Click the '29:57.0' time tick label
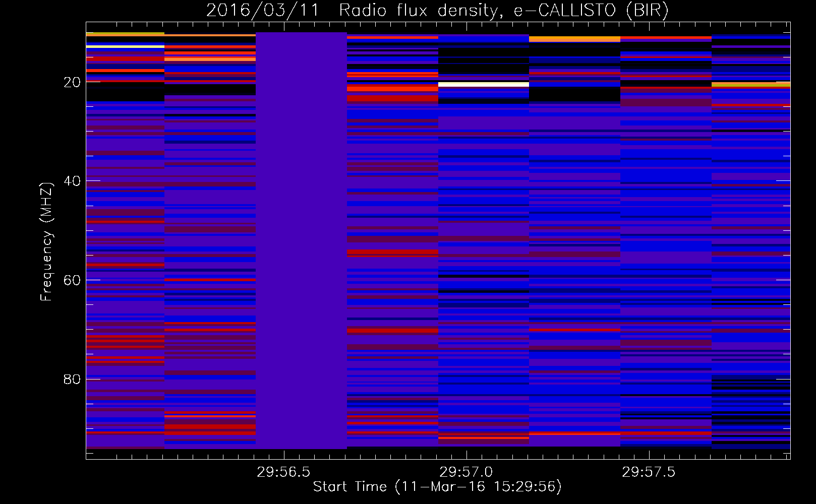 tap(466, 472)
